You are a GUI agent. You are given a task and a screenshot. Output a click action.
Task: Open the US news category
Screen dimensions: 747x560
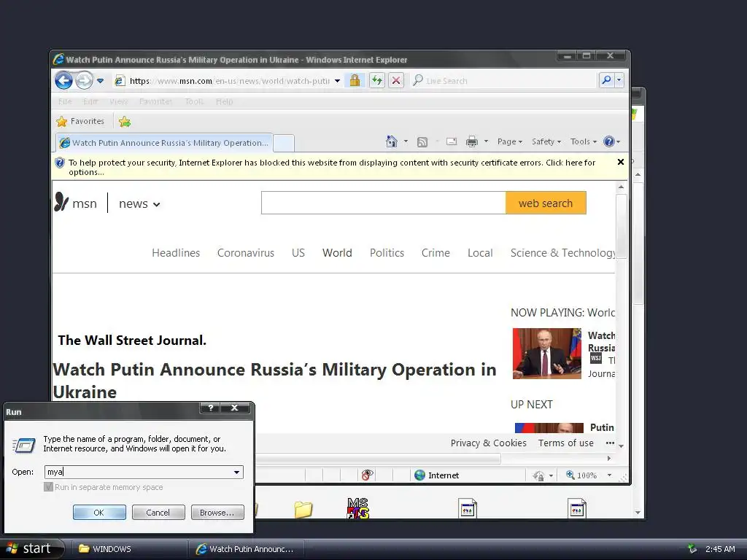[x=298, y=253]
